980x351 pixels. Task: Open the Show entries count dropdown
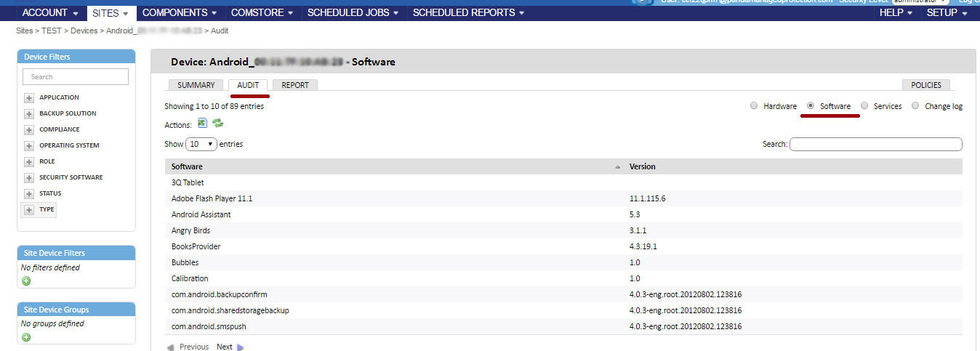(202, 144)
